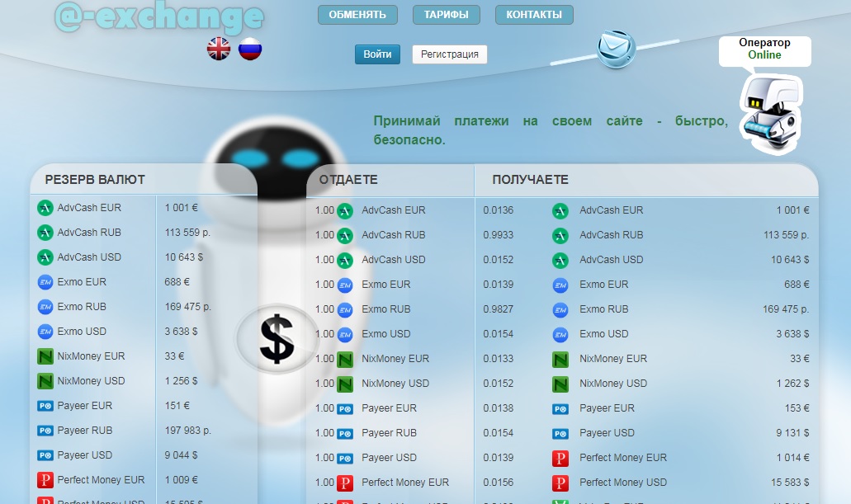Click AdvCash EUR icon in reserve list
This screenshot has height=504, width=851.
(x=45, y=208)
